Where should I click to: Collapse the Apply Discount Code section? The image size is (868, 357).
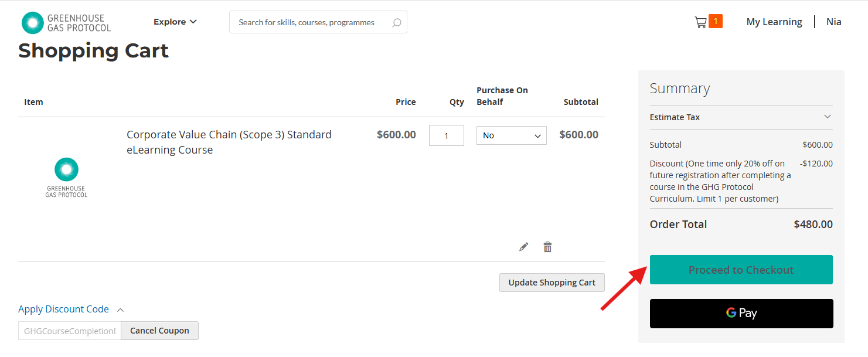pyautogui.click(x=71, y=309)
